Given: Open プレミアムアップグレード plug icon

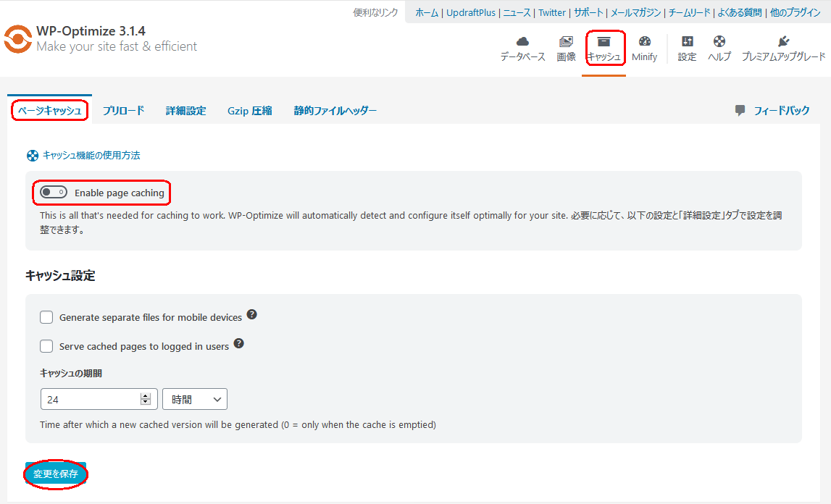Looking at the screenshot, I should pos(783,41).
